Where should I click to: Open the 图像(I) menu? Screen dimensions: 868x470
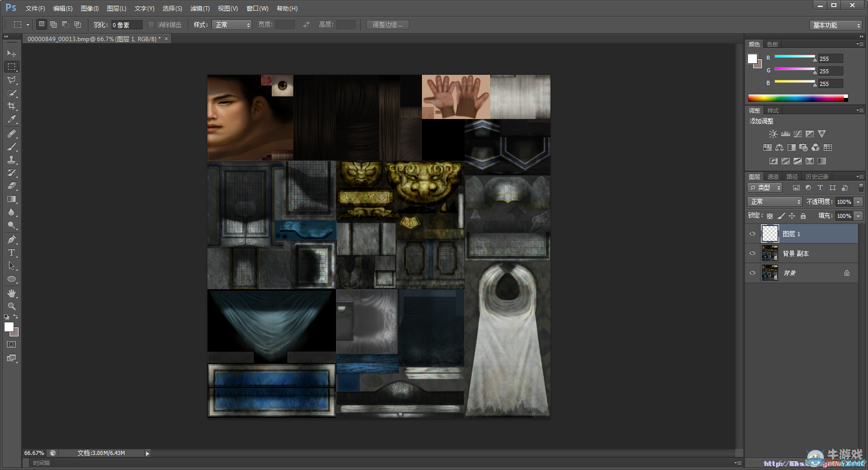[89, 9]
